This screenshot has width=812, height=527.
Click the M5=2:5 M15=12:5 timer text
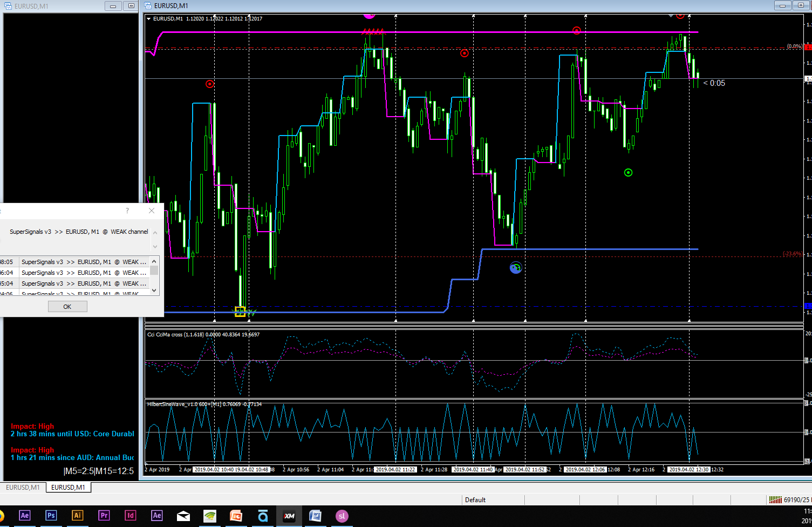99,471
